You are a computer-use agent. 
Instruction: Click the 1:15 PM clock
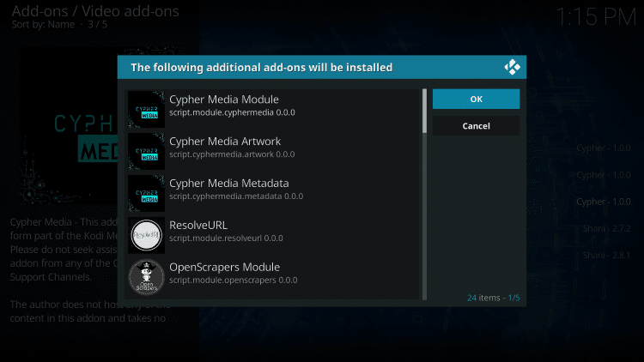coord(596,17)
